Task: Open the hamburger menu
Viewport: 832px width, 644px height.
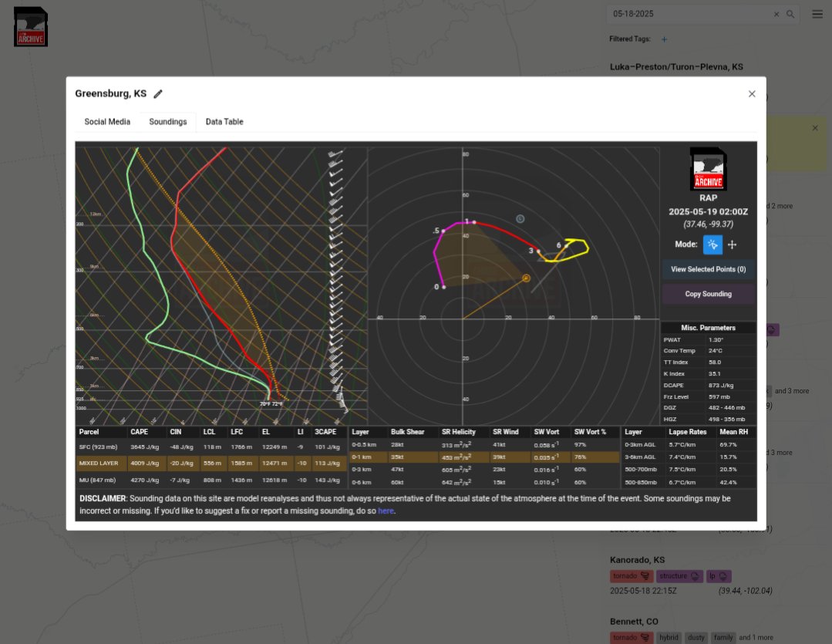Action: tap(817, 15)
